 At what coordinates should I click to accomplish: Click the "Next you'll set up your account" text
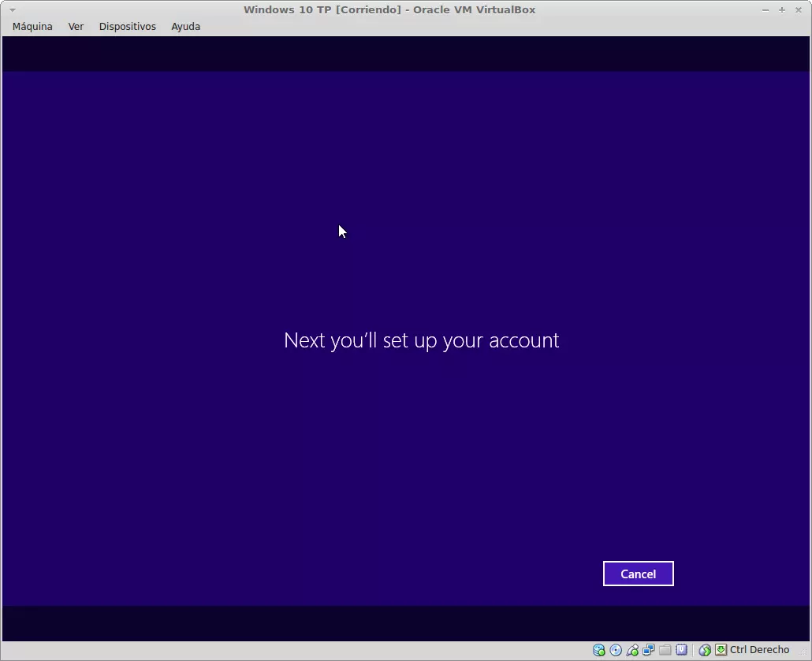[421, 340]
